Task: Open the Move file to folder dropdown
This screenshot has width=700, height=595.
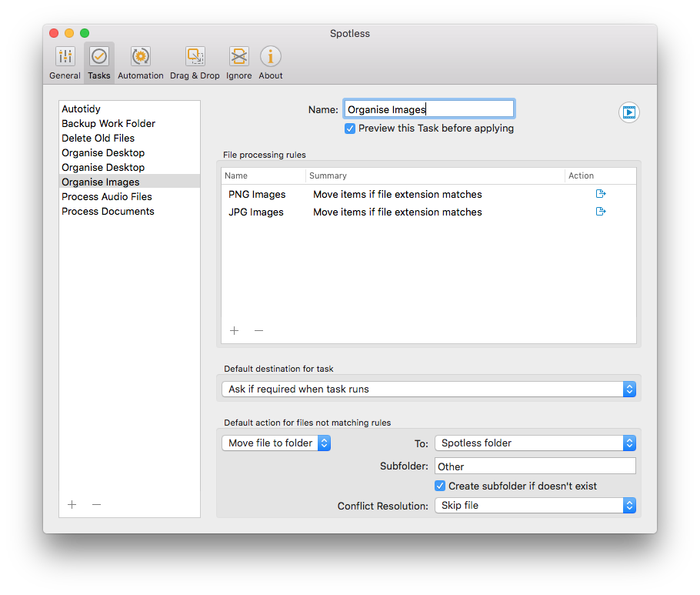Action: pyautogui.click(x=276, y=443)
